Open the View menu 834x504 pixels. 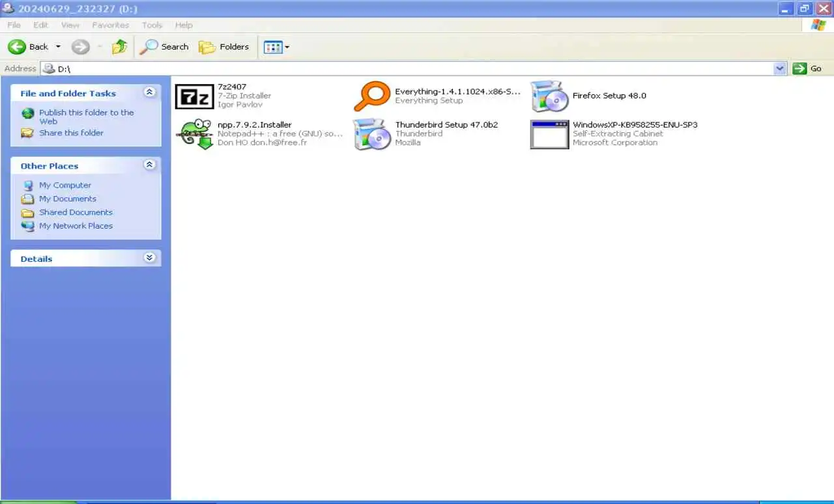tap(70, 25)
